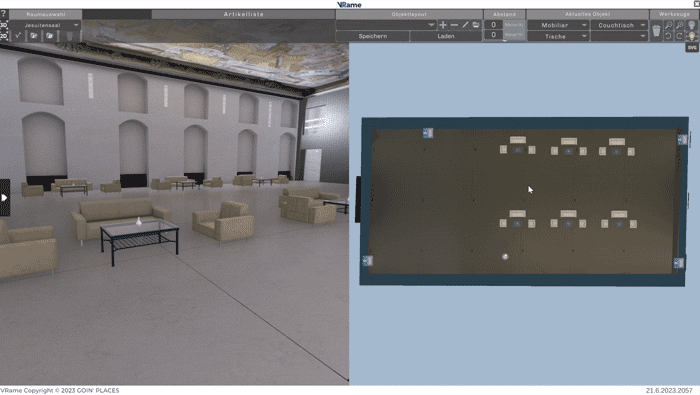
Task: Click the minus icon in Objektlayout
Action: (x=454, y=25)
